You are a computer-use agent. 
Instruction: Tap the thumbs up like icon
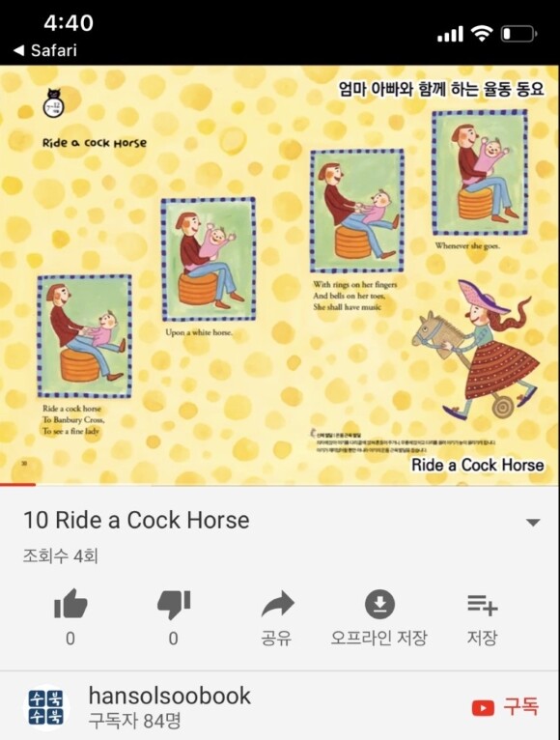[x=70, y=604]
